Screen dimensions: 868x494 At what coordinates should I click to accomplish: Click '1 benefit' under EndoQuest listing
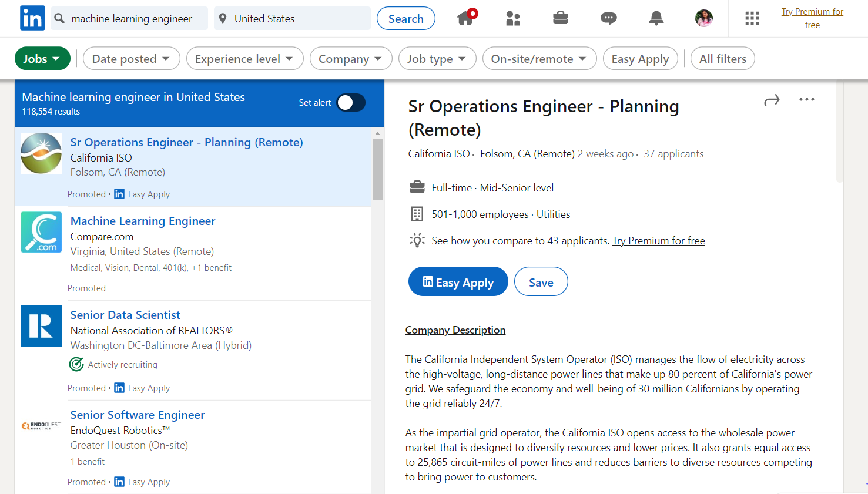[x=88, y=462]
